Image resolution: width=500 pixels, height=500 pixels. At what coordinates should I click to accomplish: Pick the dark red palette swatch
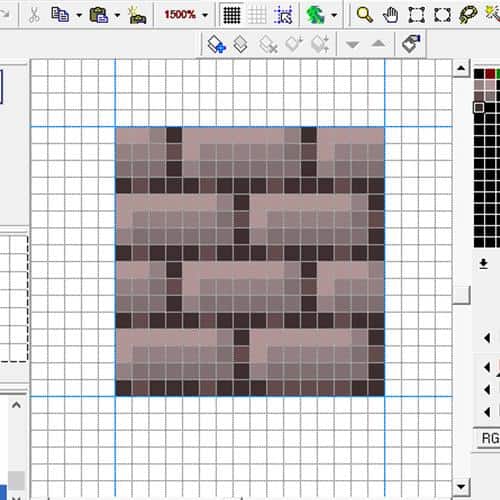pyautogui.click(x=490, y=74)
